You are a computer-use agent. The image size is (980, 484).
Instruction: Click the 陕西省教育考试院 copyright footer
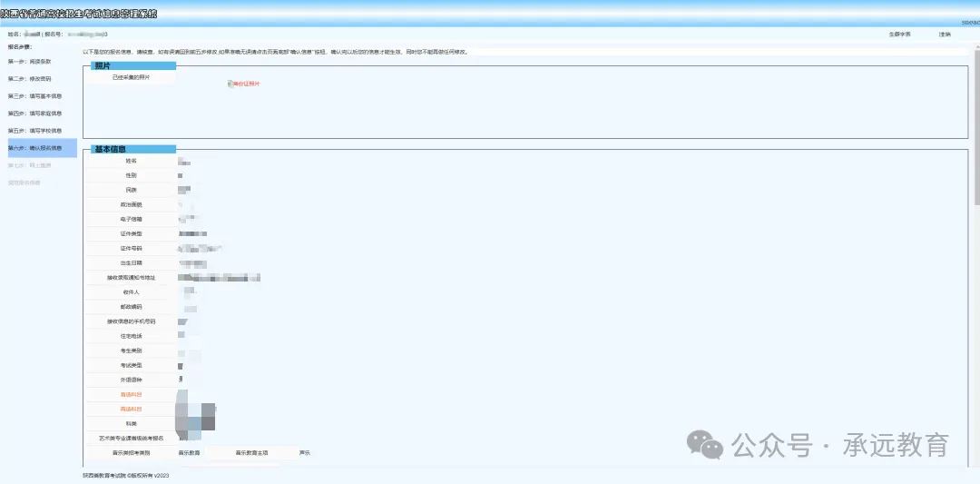[125, 476]
